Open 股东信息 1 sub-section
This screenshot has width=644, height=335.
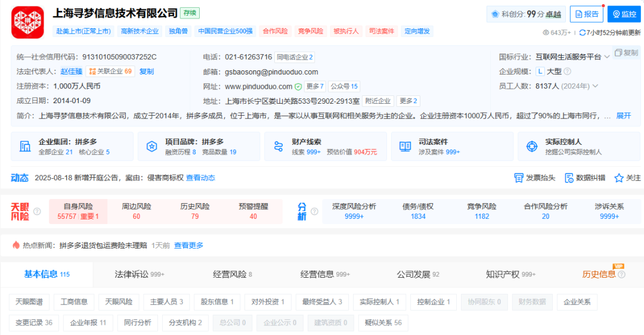217,302
